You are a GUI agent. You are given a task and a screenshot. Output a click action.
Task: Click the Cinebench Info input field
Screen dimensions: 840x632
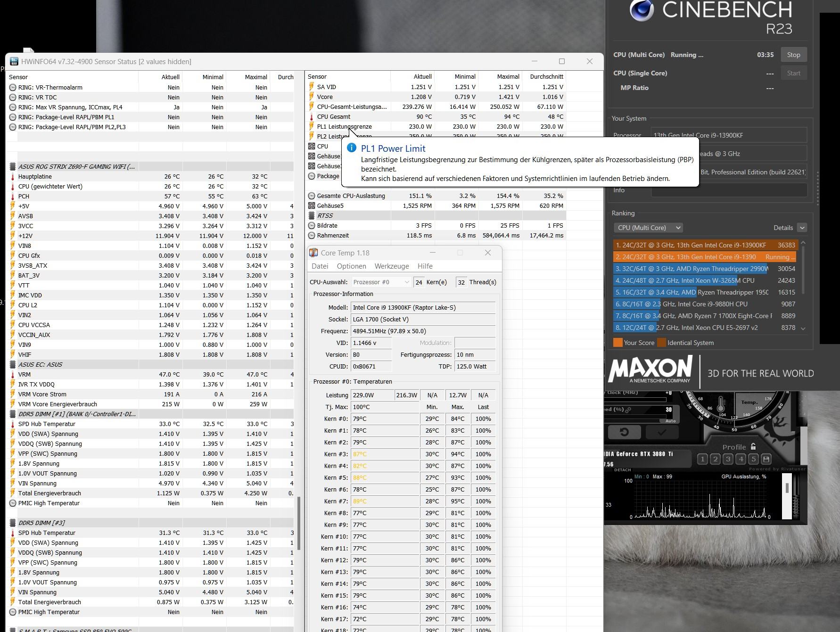pyautogui.click(x=729, y=190)
